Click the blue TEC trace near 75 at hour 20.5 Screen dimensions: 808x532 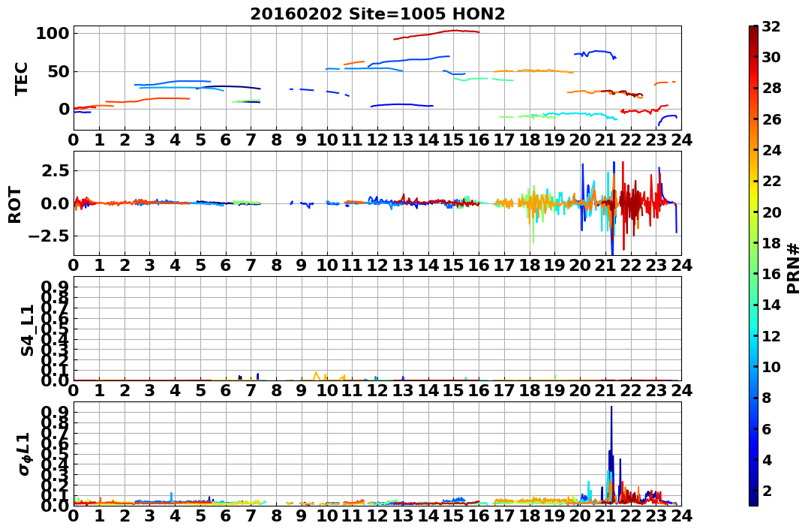pyautogui.click(x=595, y=52)
